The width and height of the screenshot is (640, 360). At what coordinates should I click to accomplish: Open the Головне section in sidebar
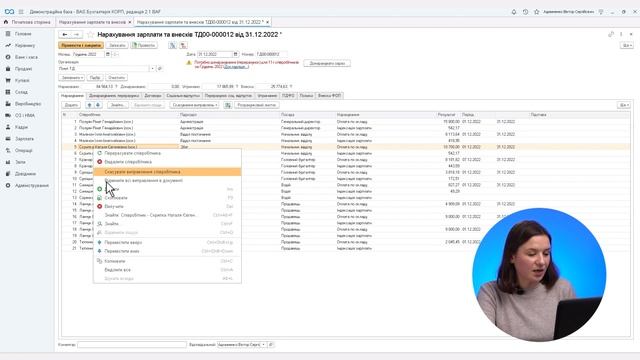pyautogui.click(x=23, y=34)
